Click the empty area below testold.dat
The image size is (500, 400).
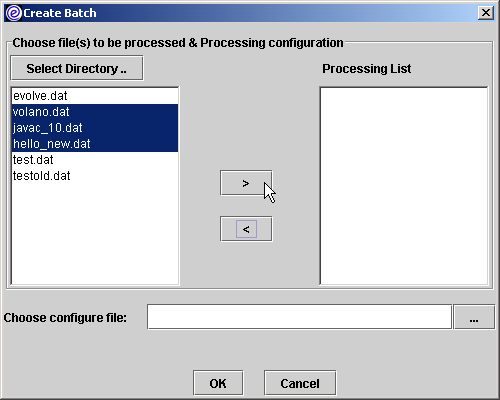(95, 234)
